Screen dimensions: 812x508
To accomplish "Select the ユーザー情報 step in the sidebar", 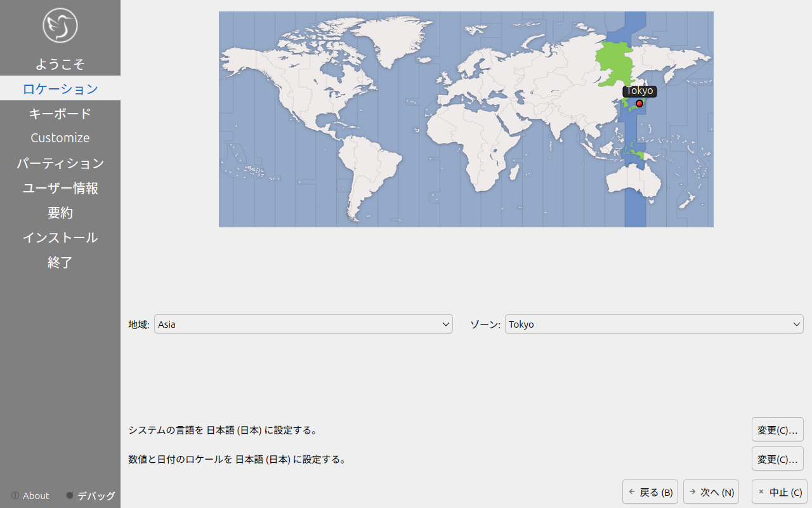I will pos(60,188).
